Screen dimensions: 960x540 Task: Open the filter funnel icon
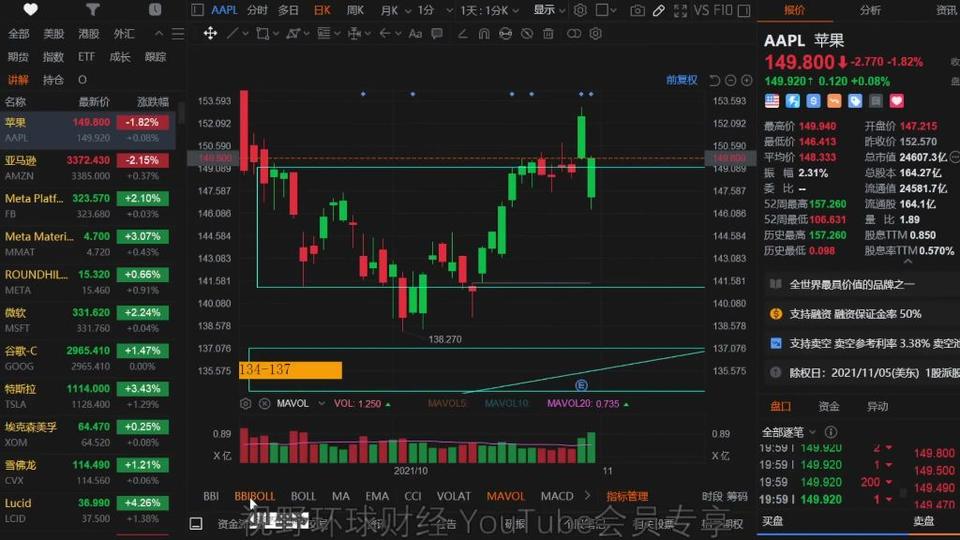tap(92, 9)
